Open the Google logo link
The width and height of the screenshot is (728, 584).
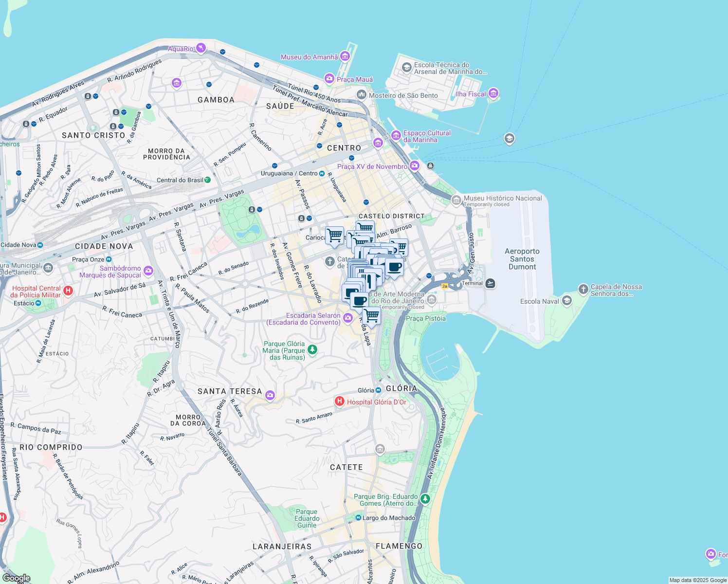17,578
